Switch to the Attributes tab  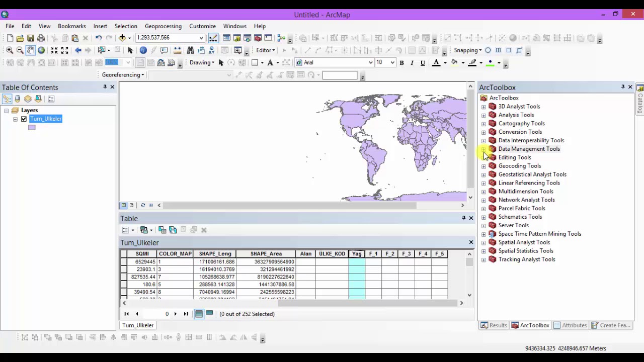tap(570, 325)
